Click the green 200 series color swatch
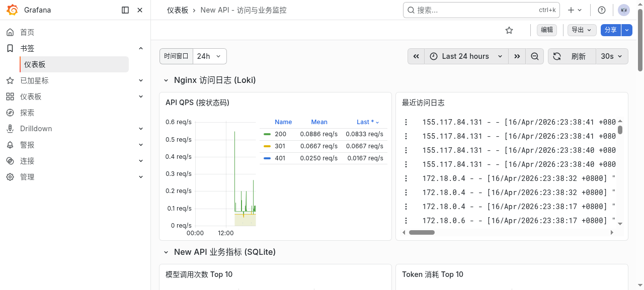This screenshot has width=644, height=290. [268, 134]
